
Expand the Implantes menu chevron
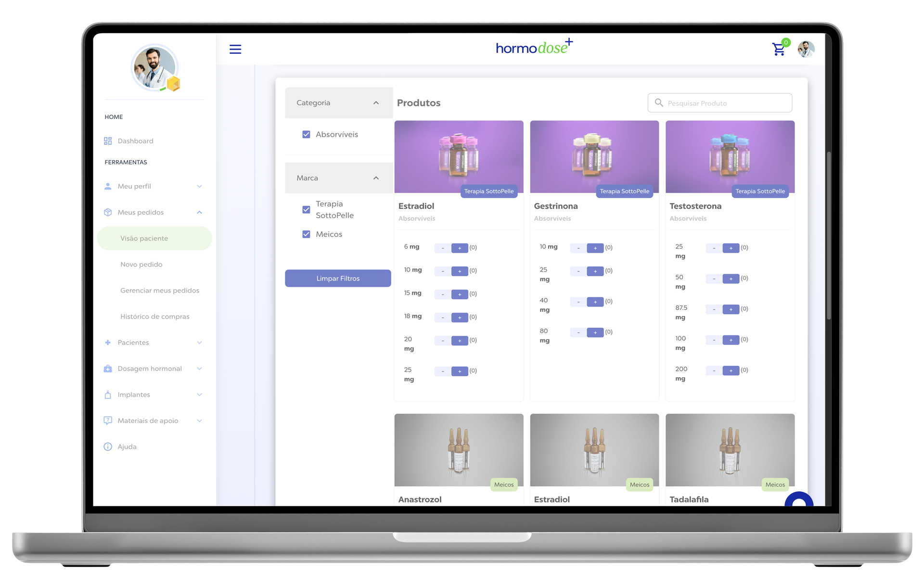[x=199, y=395]
